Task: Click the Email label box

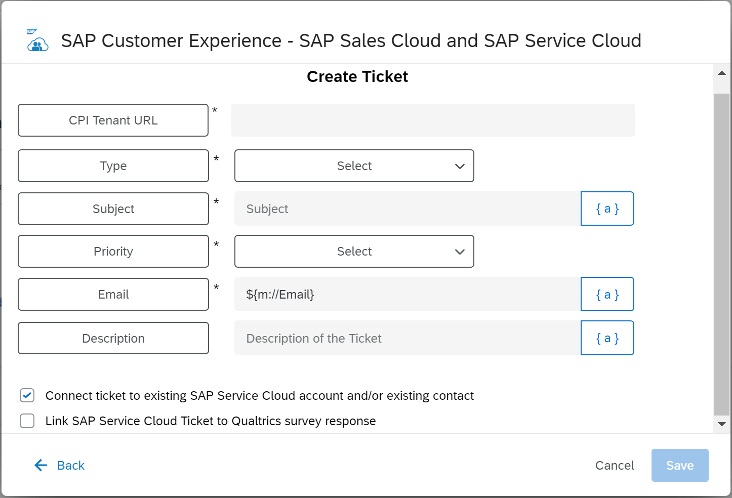Action: [x=113, y=295]
